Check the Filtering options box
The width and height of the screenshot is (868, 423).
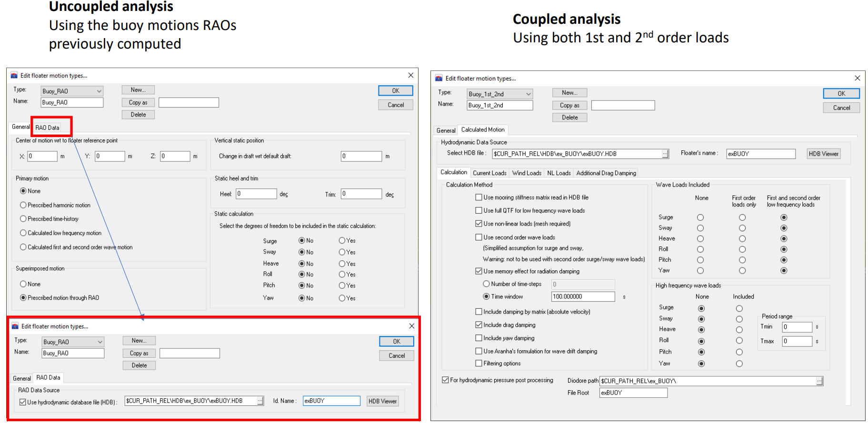click(479, 364)
